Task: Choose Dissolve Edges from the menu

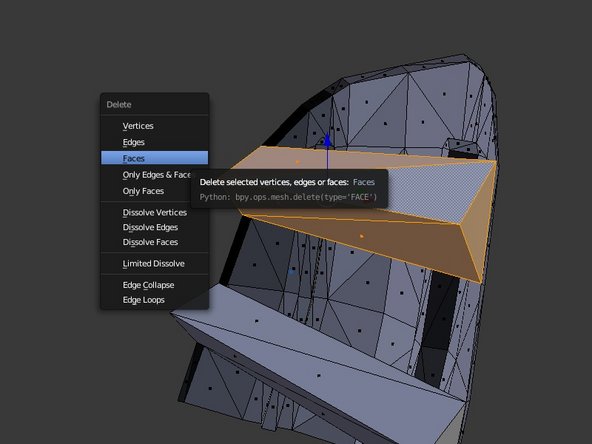Action: pyautogui.click(x=154, y=227)
